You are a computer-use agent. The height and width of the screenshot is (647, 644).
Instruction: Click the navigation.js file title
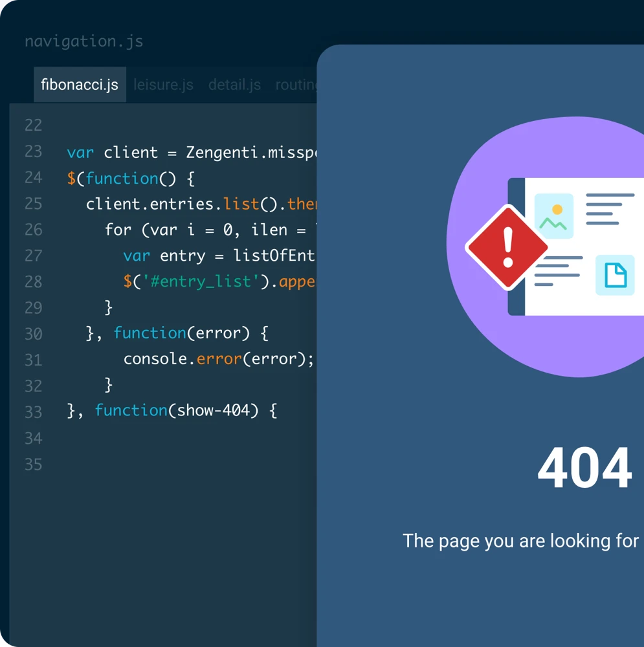(83, 41)
